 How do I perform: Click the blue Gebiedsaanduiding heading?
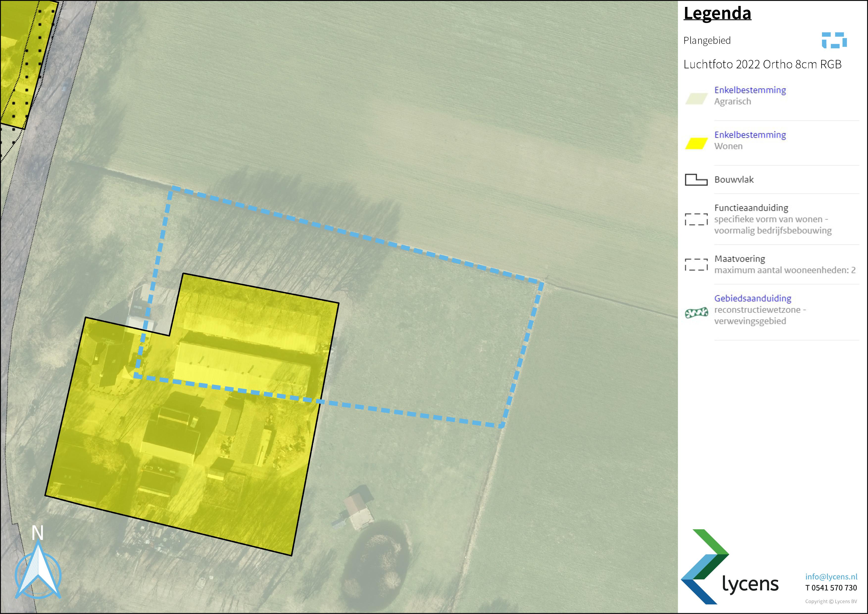click(753, 298)
